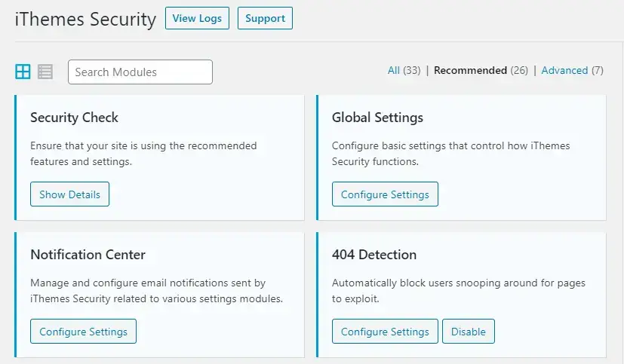Click 'Configure basic settings that control' description
The height and width of the screenshot is (364, 624).
click(x=451, y=154)
